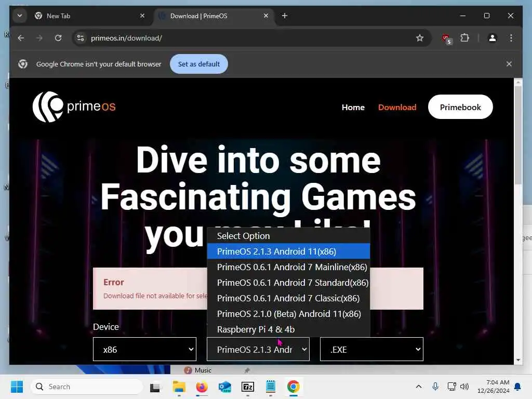The image size is (532, 399).
Task: Open Task View on the taskbar
Action: click(x=155, y=387)
